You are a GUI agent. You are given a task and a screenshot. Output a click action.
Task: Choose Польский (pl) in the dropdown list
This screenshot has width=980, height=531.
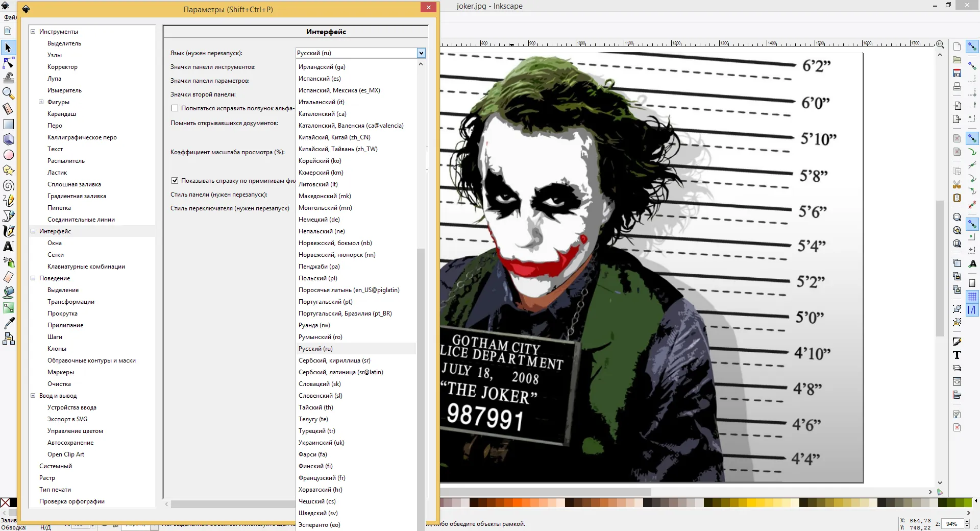coord(356,278)
